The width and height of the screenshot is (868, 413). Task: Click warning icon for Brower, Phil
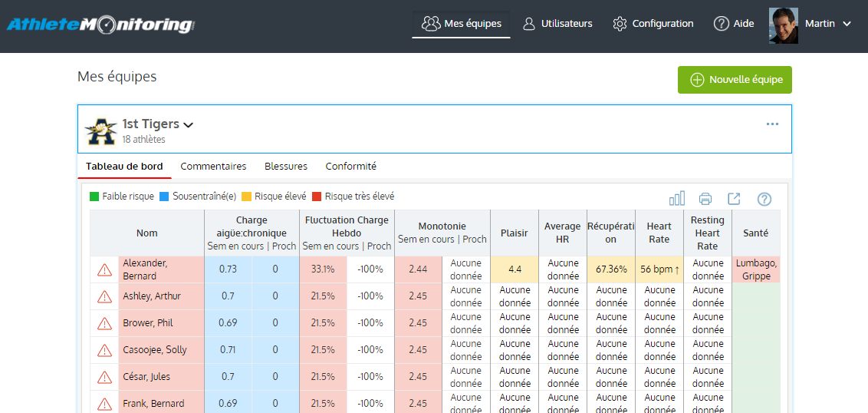point(104,323)
